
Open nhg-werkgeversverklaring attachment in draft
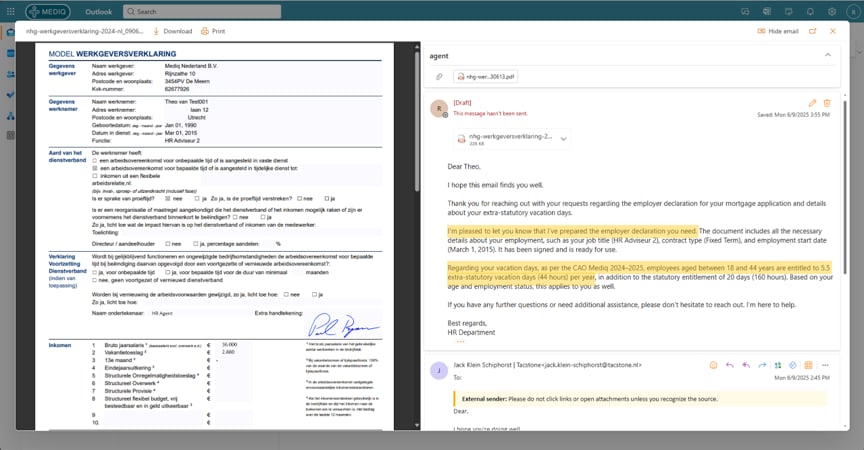point(505,139)
